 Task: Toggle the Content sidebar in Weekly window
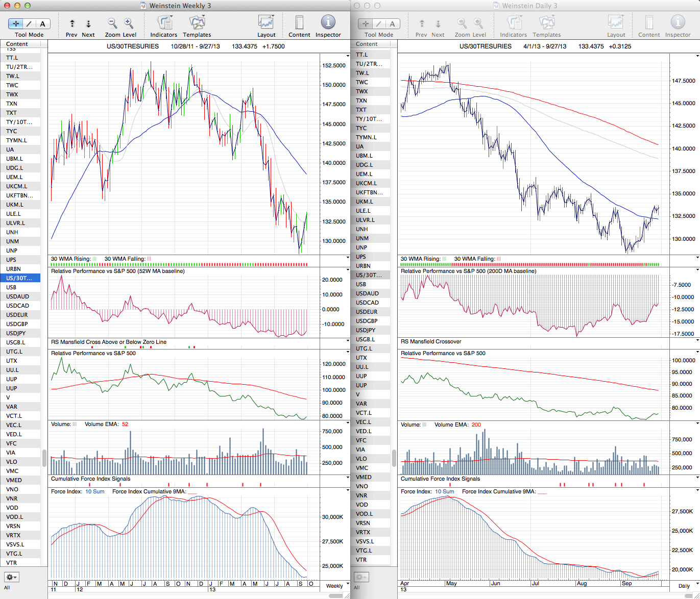click(x=299, y=23)
